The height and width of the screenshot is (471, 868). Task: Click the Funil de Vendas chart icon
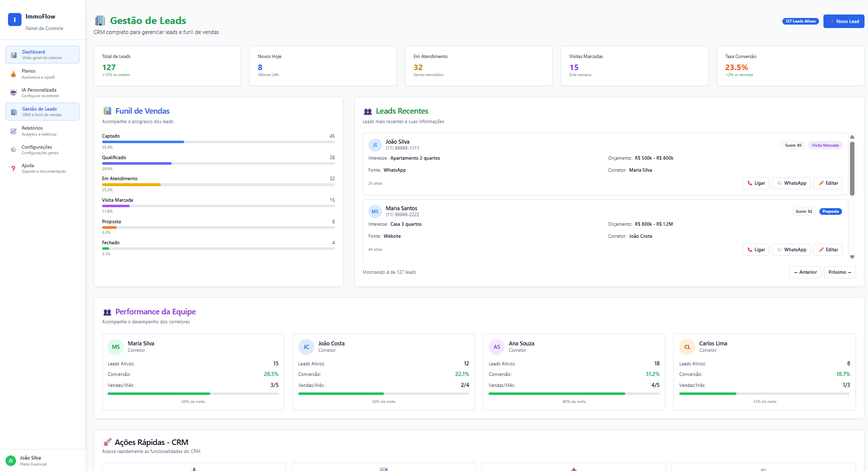107,111
